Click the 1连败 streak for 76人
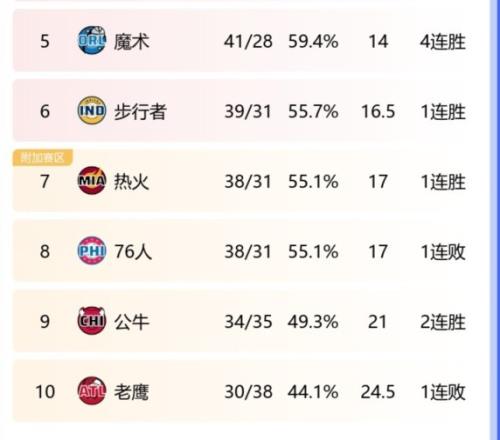Viewport: 500px width, 440px height. (x=443, y=252)
